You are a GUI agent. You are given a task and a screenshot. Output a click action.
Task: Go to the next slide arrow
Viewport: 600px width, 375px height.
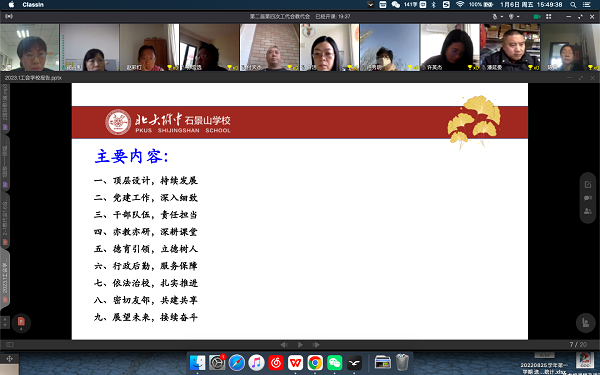coord(316,345)
